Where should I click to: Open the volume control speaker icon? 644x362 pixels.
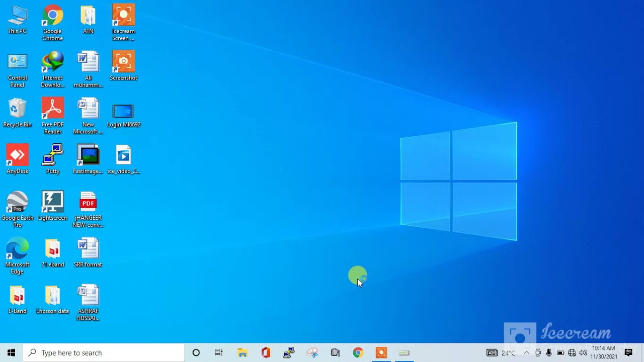[583, 353]
